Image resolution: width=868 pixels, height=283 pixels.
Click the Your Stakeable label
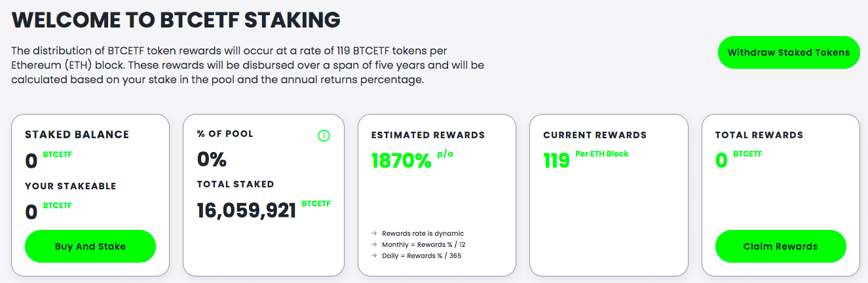[x=70, y=186]
